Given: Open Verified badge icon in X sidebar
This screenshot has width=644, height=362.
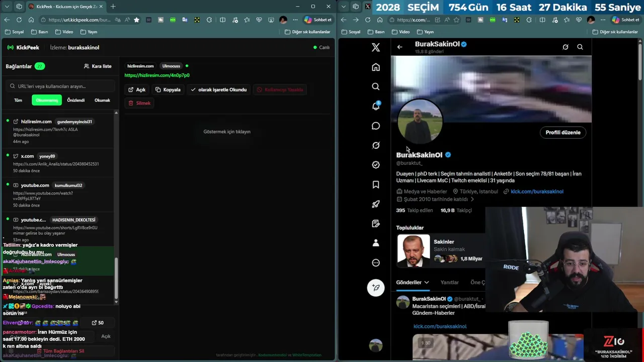Looking at the screenshot, I should (x=375, y=164).
